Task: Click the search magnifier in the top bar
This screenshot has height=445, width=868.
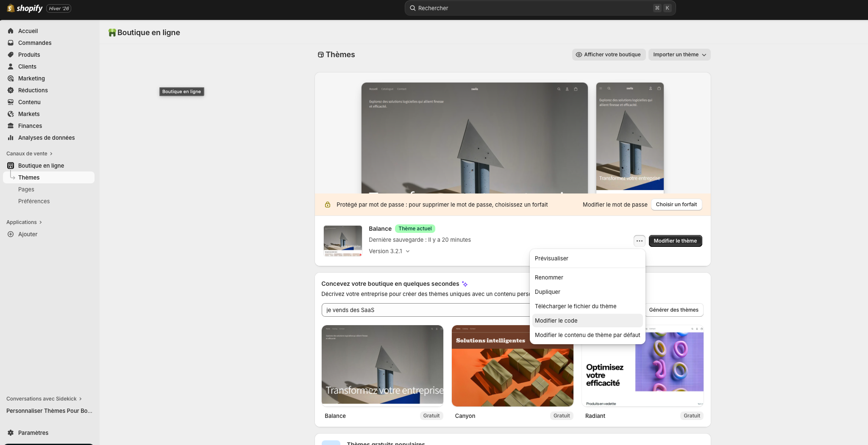Action: [412, 8]
